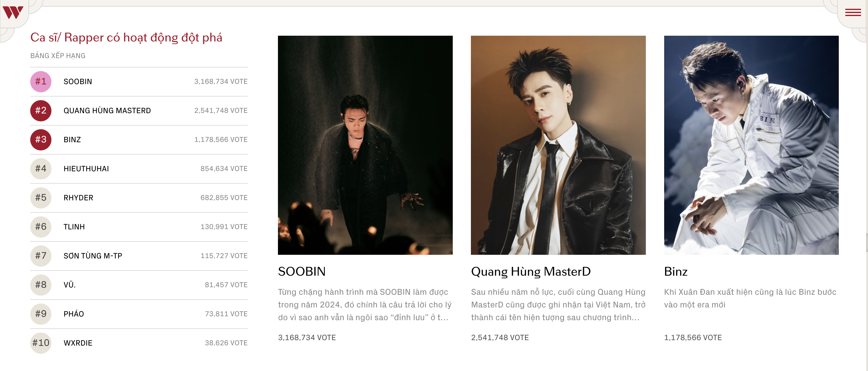Screen dimensions: 868x371
Task: Select TLINH ranking row
Action: pyautogui.click(x=139, y=226)
